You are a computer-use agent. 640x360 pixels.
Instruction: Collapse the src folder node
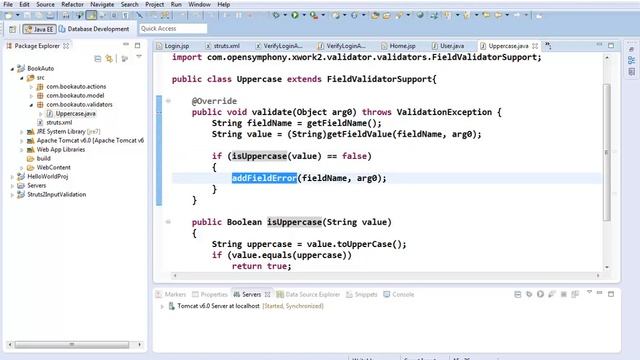[x=22, y=78]
